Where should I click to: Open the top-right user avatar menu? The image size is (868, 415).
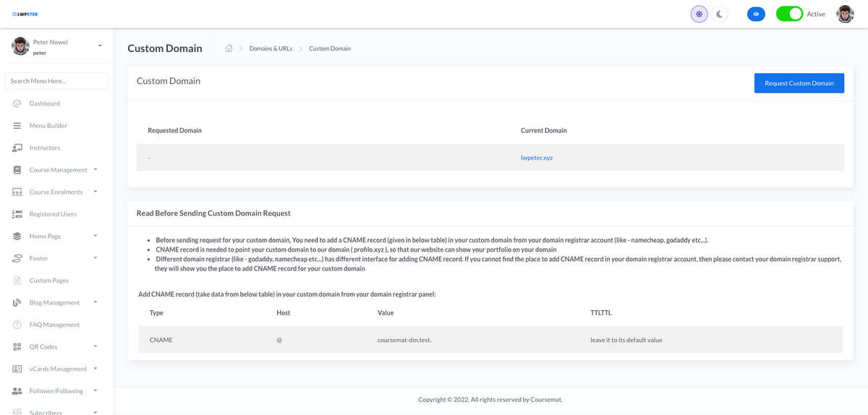point(845,14)
